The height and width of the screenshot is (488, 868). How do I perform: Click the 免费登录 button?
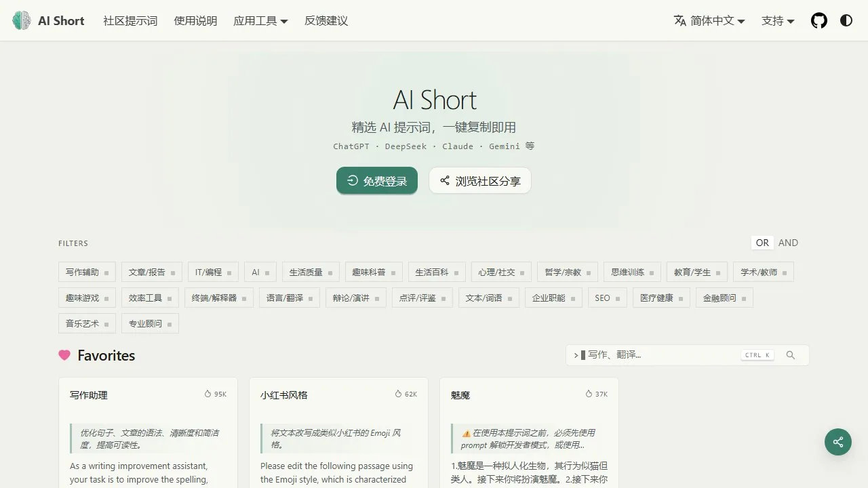pyautogui.click(x=377, y=180)
